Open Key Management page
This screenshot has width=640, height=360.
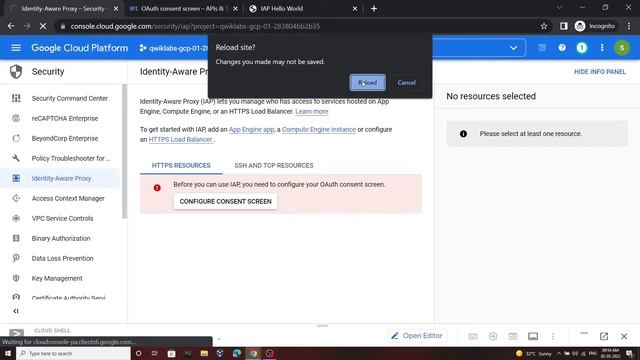[57, 278]
